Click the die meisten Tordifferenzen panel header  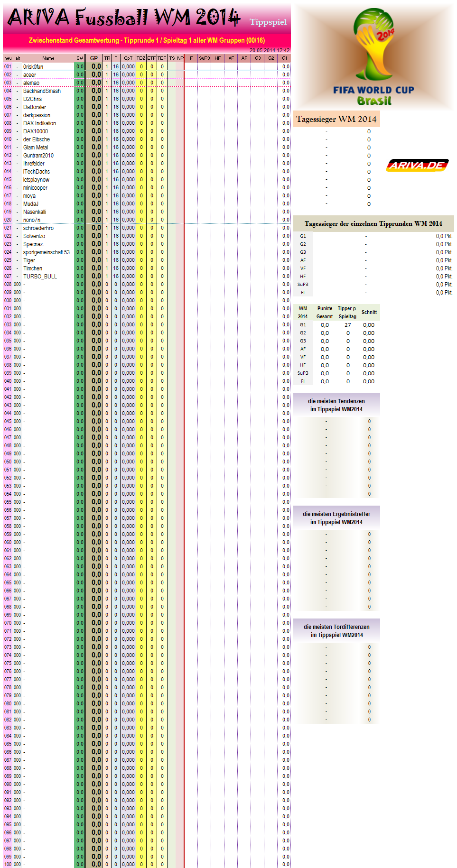(336, 631)
